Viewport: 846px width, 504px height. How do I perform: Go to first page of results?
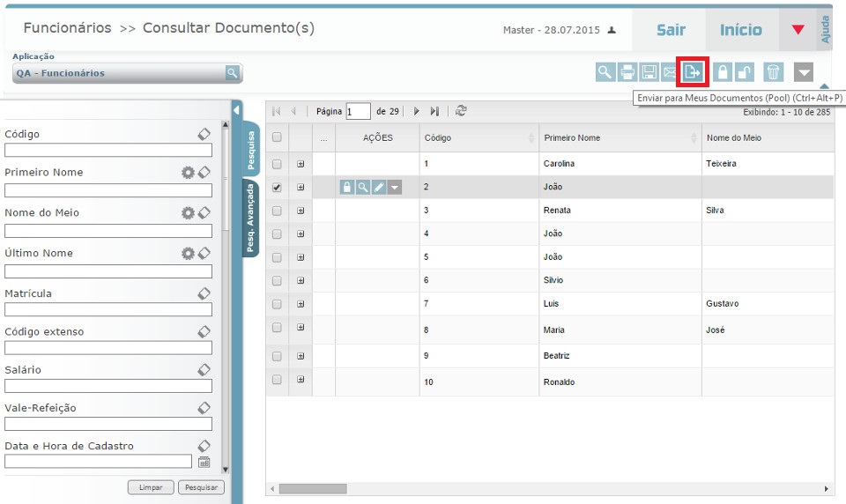pos(276,111)
